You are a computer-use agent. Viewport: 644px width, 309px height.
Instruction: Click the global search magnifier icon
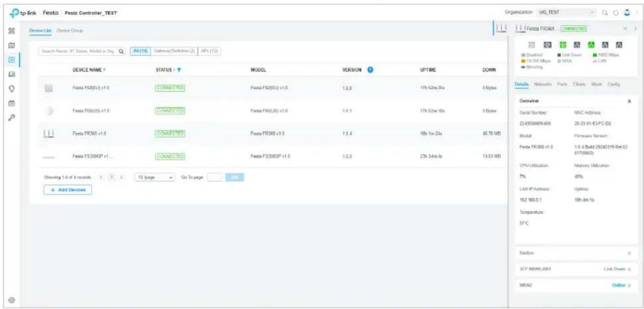tap(606, 12)
